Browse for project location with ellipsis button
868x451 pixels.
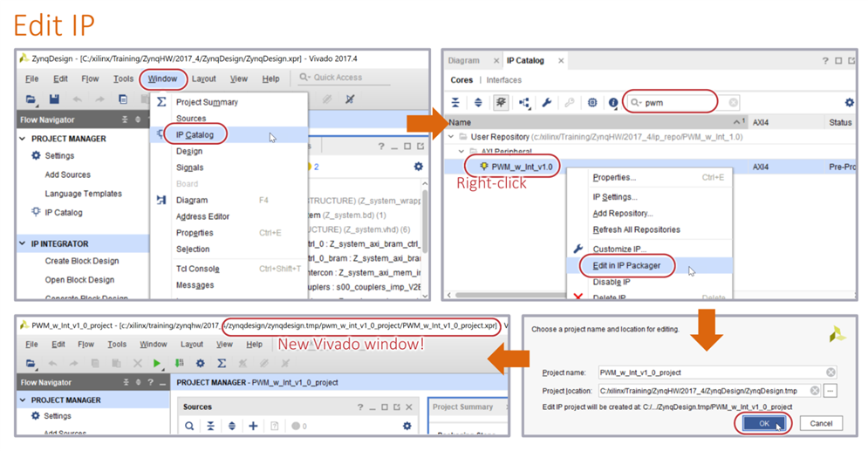830,391
